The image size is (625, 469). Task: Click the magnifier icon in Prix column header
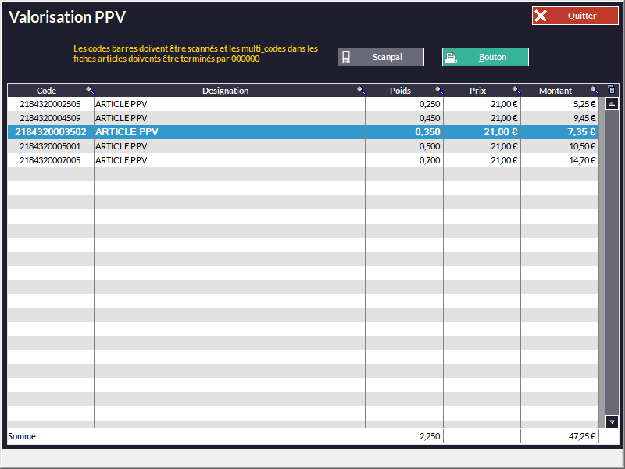pyautogui.click(x=516, y=90)
